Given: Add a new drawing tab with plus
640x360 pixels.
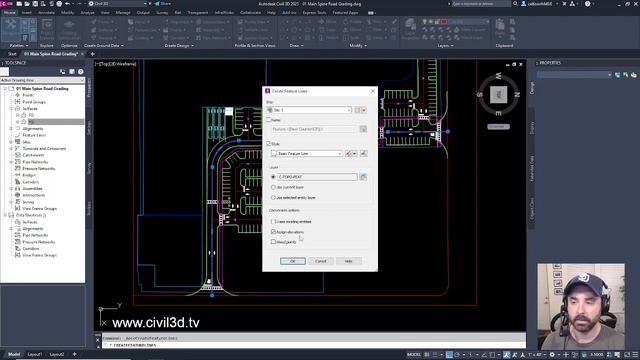Looking at the screenshot, I should [x=92, y=54].
